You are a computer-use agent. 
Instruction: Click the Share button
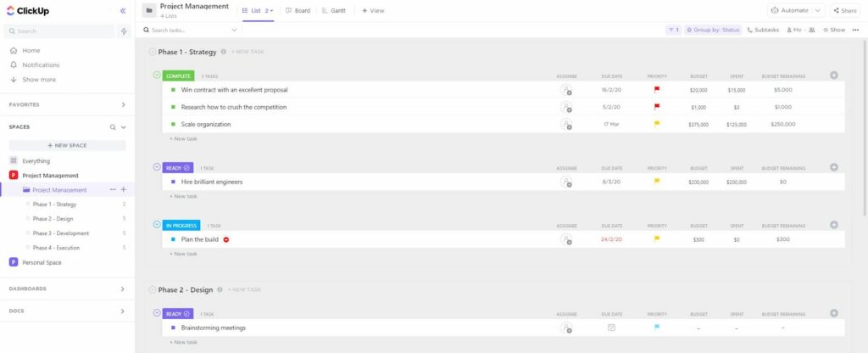click(844, 11)
